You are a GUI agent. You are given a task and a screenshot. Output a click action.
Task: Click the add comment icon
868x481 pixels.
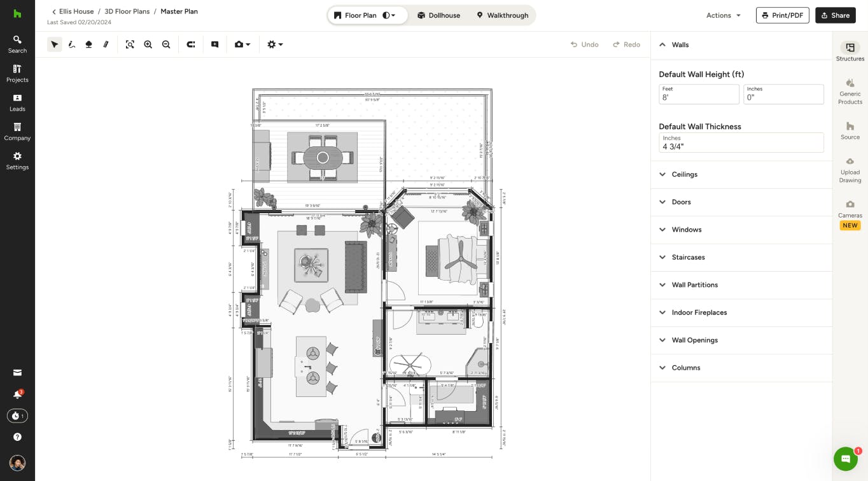coord(215,45)
